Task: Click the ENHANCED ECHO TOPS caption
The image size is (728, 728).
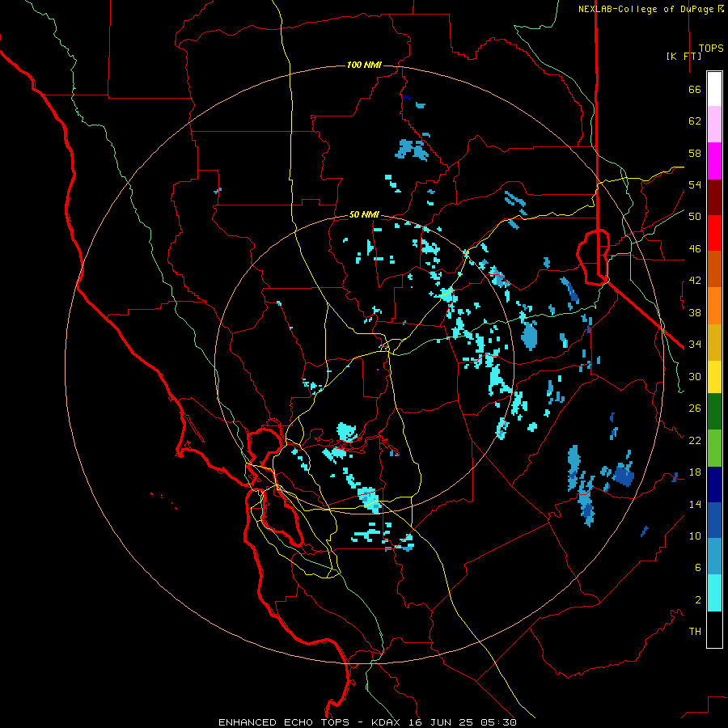Action: pos(283,722)
